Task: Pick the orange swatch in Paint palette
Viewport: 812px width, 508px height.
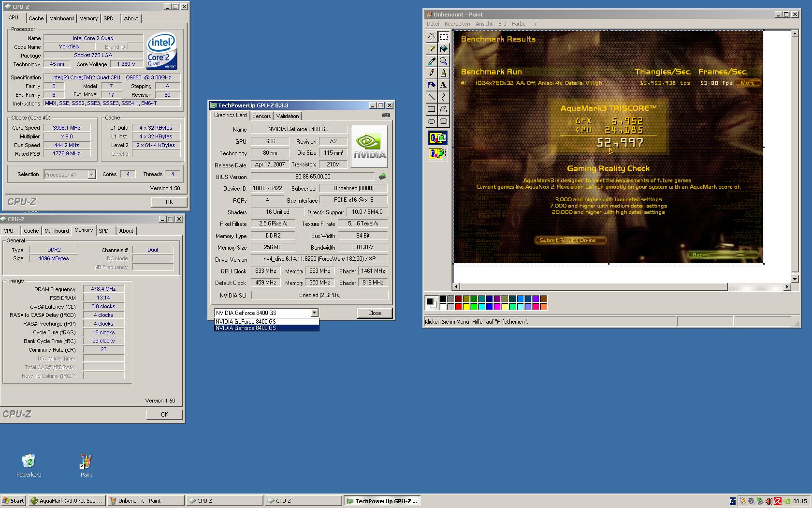Action: pyautogui.click(x=543, y=306)
